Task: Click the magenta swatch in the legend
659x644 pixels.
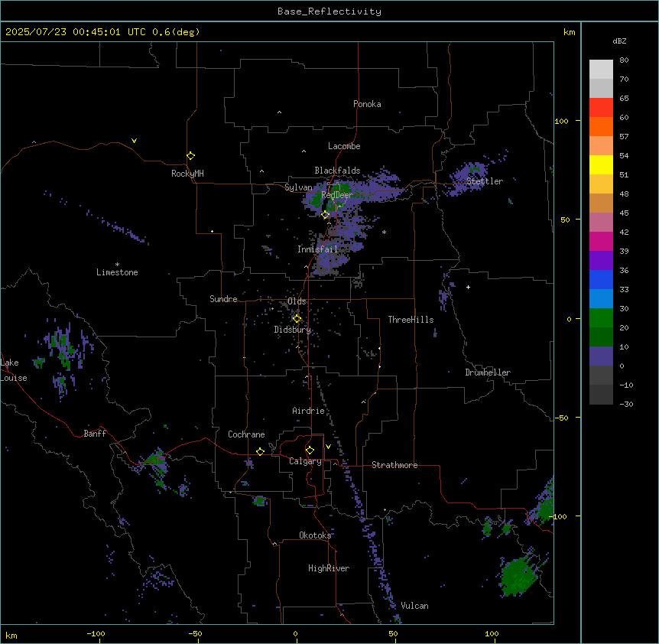Action: (x=601, y=241)
